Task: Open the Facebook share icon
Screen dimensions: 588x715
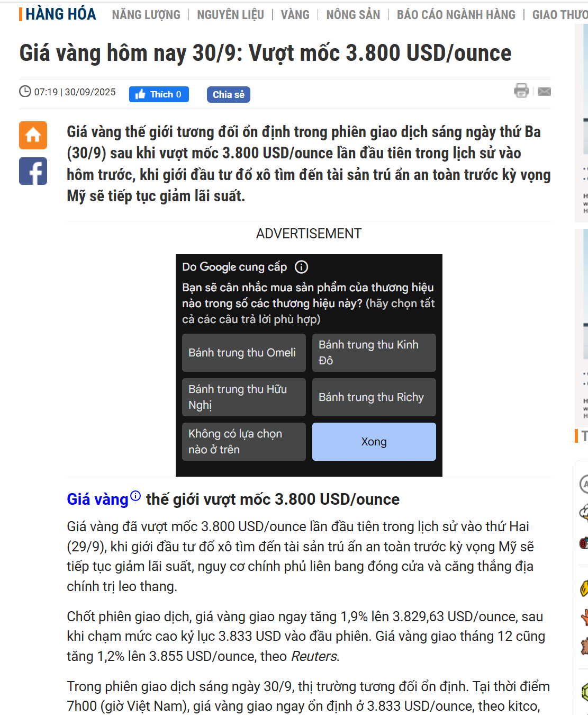Action: 33,171
